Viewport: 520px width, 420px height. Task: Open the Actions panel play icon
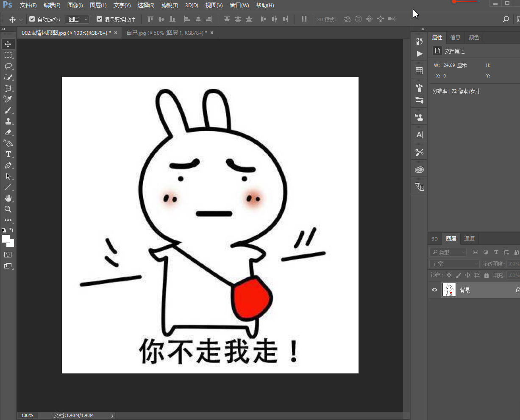[x=419, y=54]
